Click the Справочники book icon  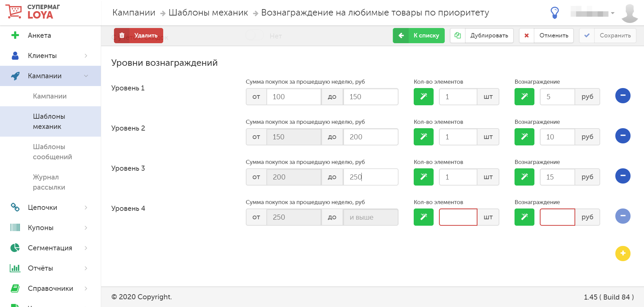[15, 288]
